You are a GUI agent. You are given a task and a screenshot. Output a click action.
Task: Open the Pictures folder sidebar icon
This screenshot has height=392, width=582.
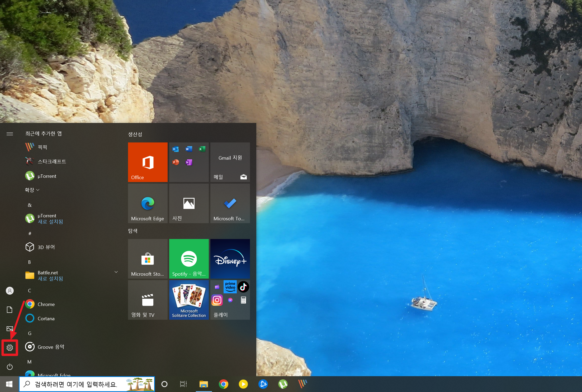pos(10,329)
